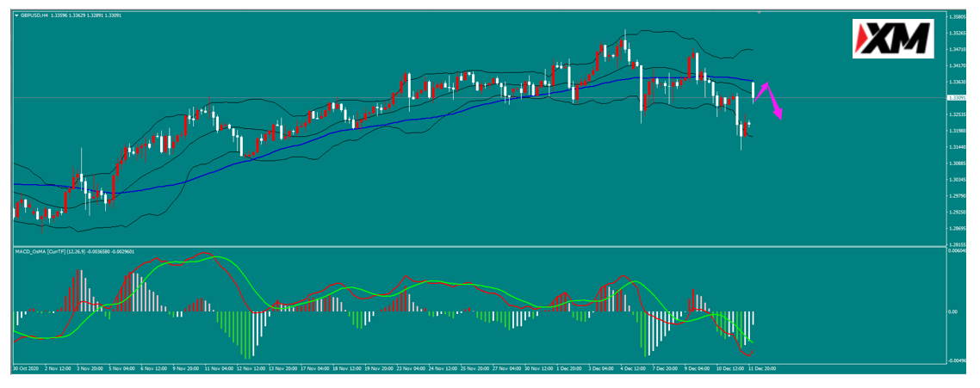Click the 1.35805 top price scale label
This screenshot has height=388, width=980.
[957, 17]
